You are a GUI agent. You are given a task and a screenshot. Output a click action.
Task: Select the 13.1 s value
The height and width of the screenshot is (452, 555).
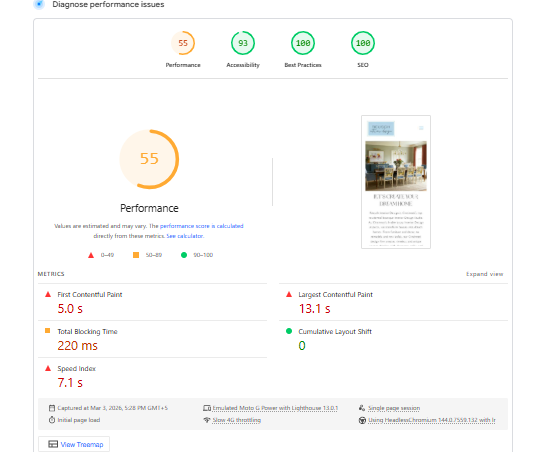(314, 309)
